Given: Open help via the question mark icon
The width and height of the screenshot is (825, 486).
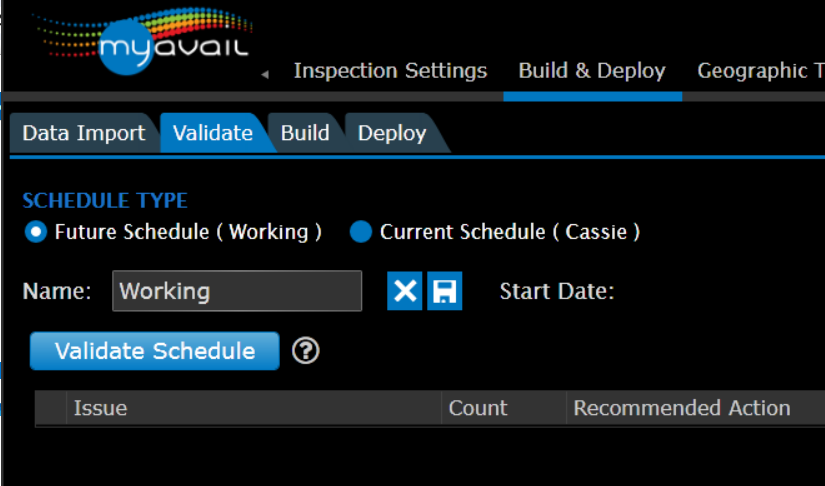Looking at the screenshot, I should [x=306, y=351].
